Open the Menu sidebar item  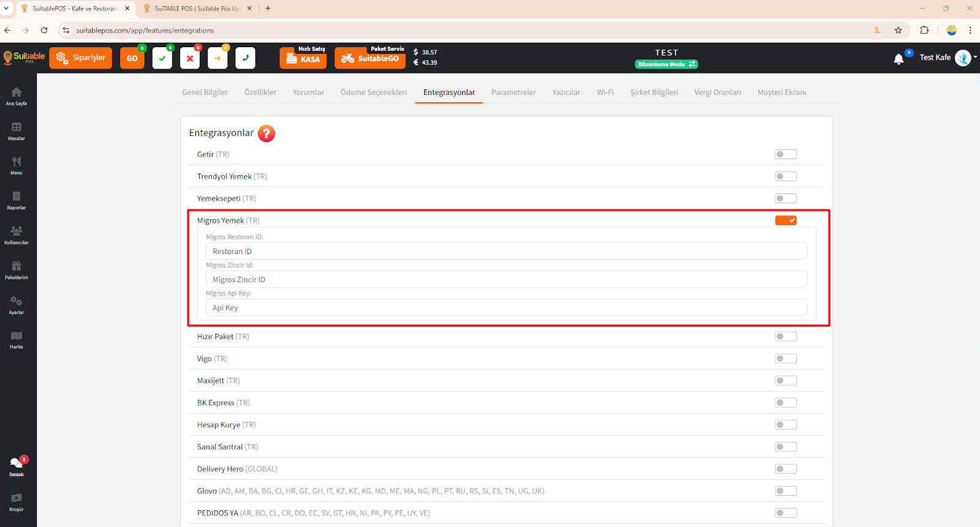[17, 165]
